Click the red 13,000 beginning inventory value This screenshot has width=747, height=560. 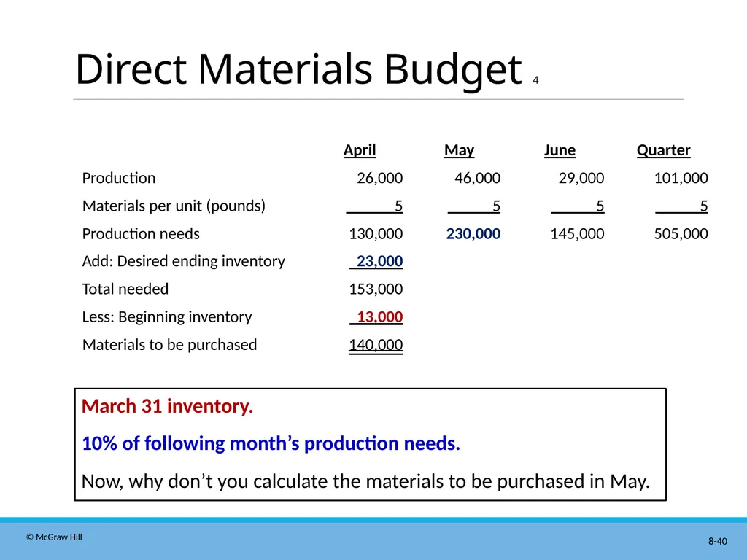click(379, 317)
